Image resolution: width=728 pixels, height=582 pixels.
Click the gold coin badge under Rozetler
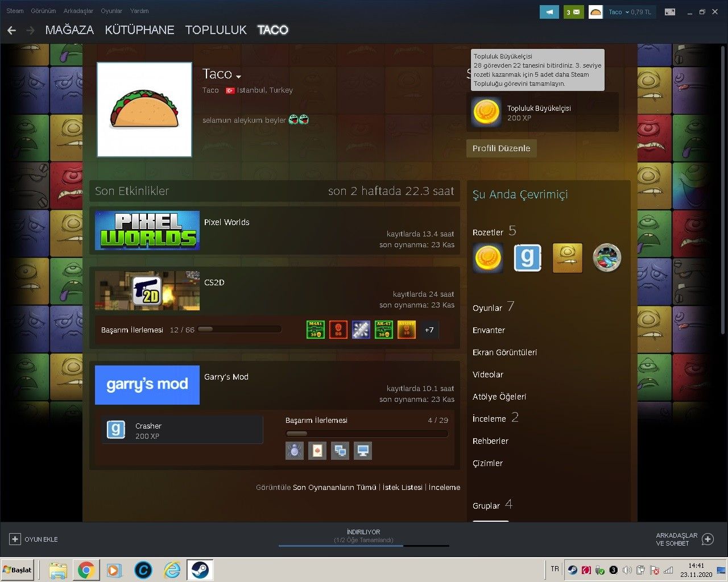point(487,258)
